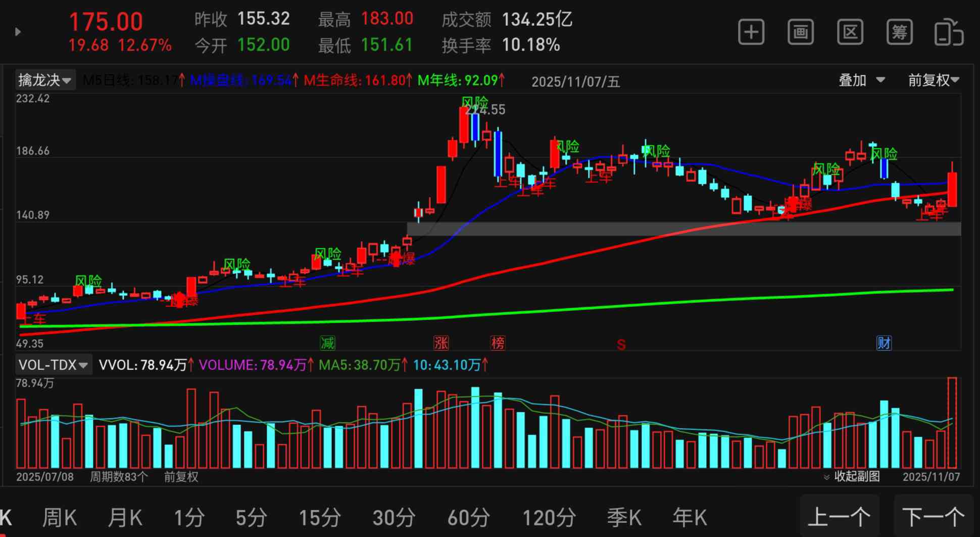Click the red 榜 event marker
Viewport: 980px width, 537px height.
pyautogui.click(x=498, y=343)
